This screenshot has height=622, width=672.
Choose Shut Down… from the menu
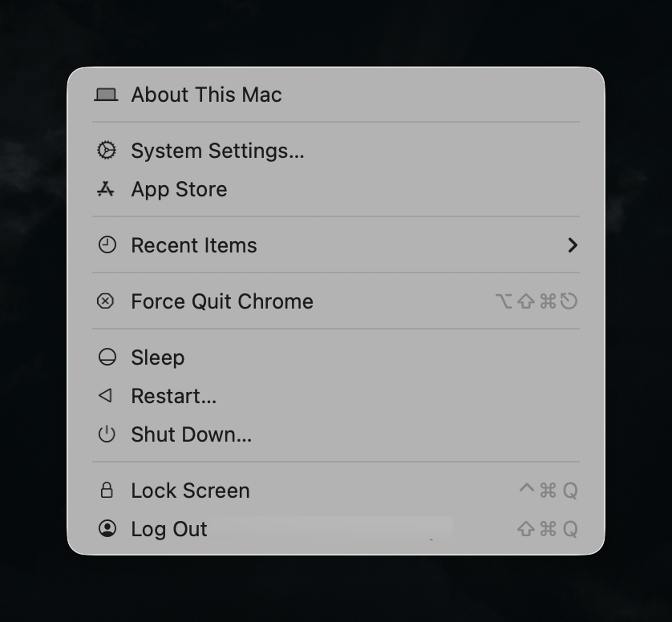point(191,434)
